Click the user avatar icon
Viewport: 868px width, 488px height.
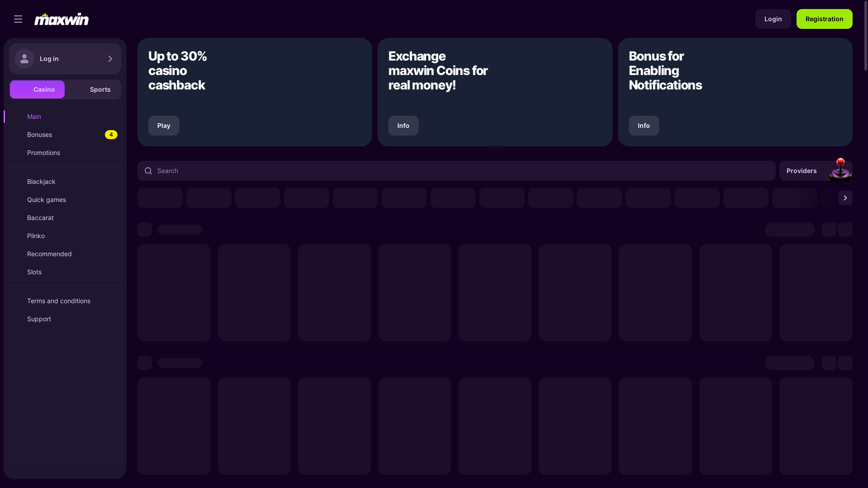[24, 59]
